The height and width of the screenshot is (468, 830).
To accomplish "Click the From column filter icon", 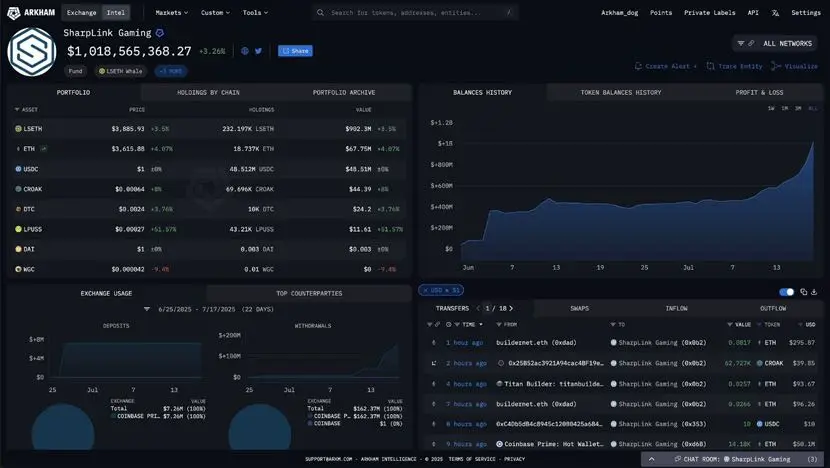I will click(499, 325).
